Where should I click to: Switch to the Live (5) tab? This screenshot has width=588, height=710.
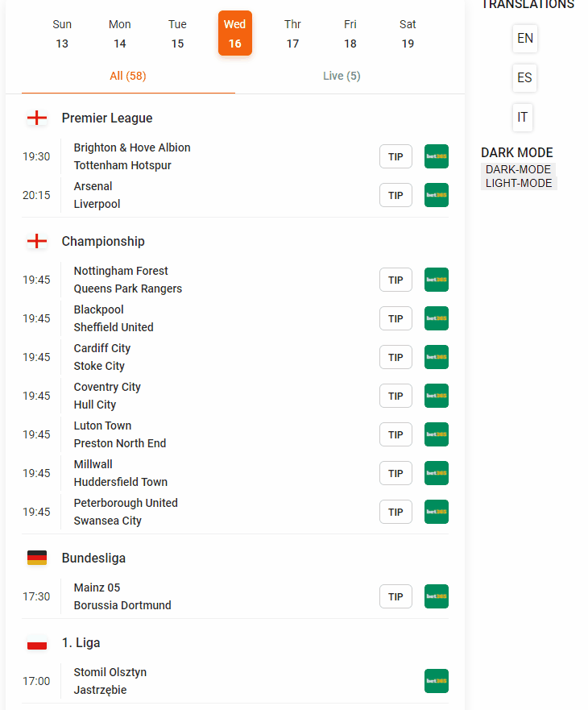pyautogui.click(x=342, y=75)
